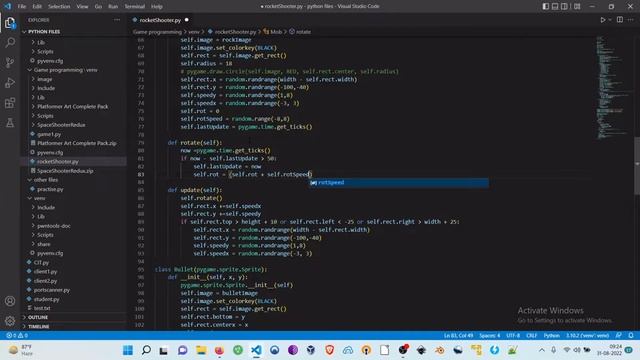Open the Edit menu
This screenshot has width=640, height=360.
pos(37,7)
